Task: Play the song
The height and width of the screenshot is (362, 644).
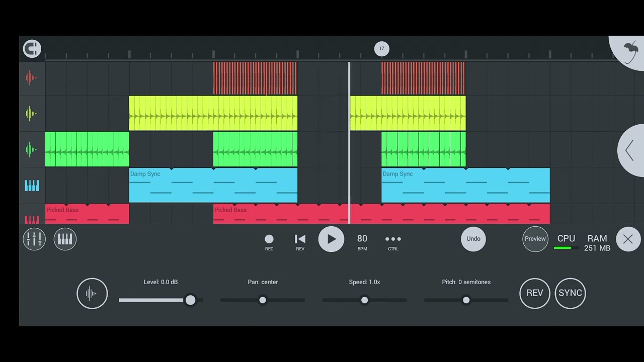Action: coord(331,239)
